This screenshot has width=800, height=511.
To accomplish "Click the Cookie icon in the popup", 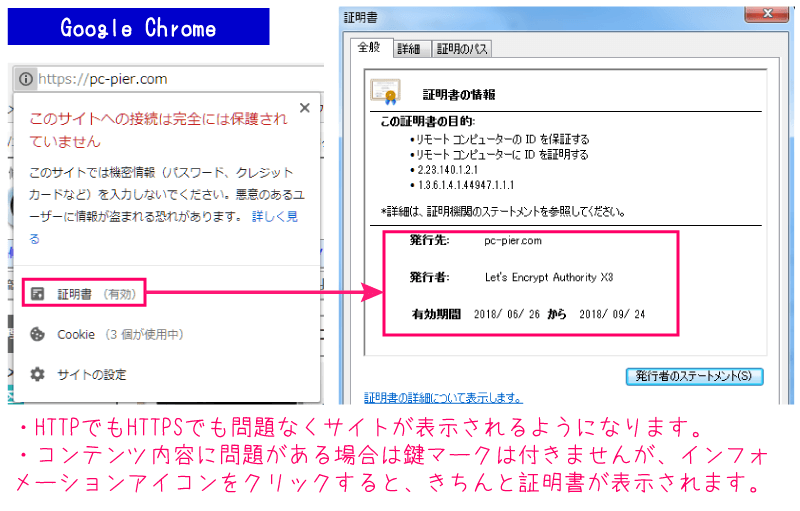I will [x=37, y=334].
